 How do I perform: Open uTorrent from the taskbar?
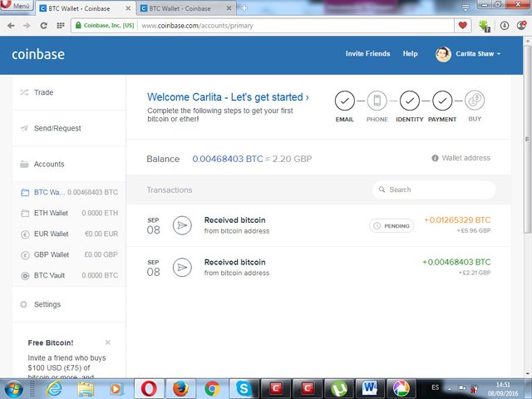(338, 389)
